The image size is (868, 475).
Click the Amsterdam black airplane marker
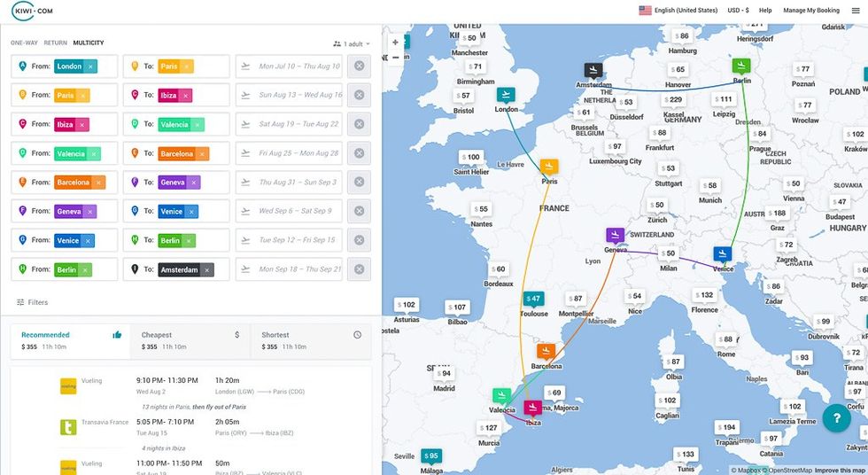point(593,70)
